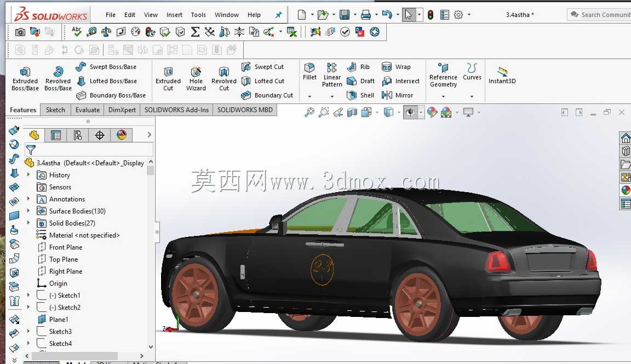Select the Revolved Boss/Base tool
Viewport: 631px width, 364px height.
[58, 79]
